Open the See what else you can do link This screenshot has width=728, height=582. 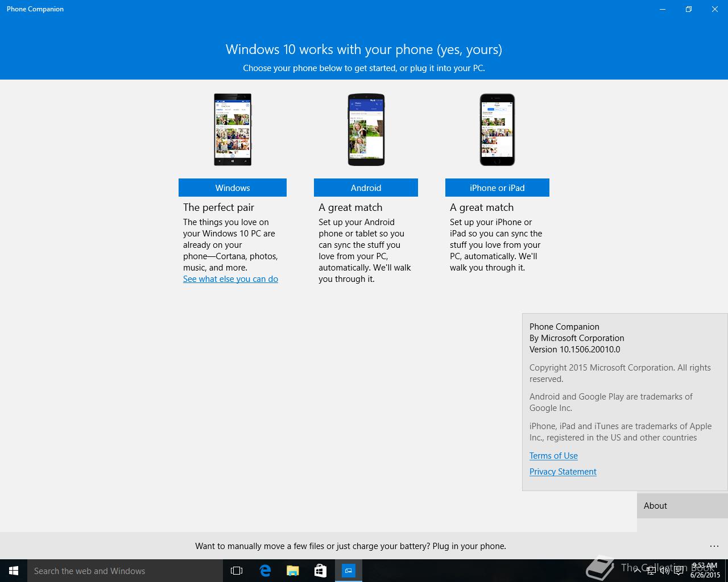coord(230,279)
